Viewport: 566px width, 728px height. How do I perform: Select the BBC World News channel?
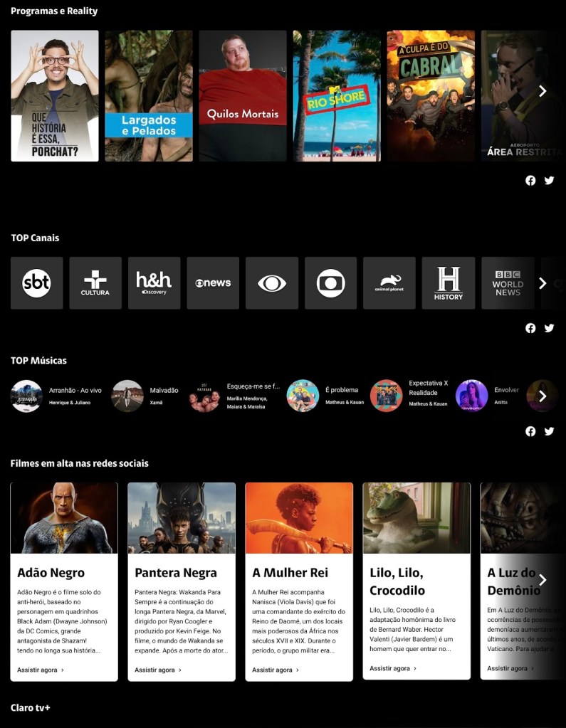tap(507, 283)
